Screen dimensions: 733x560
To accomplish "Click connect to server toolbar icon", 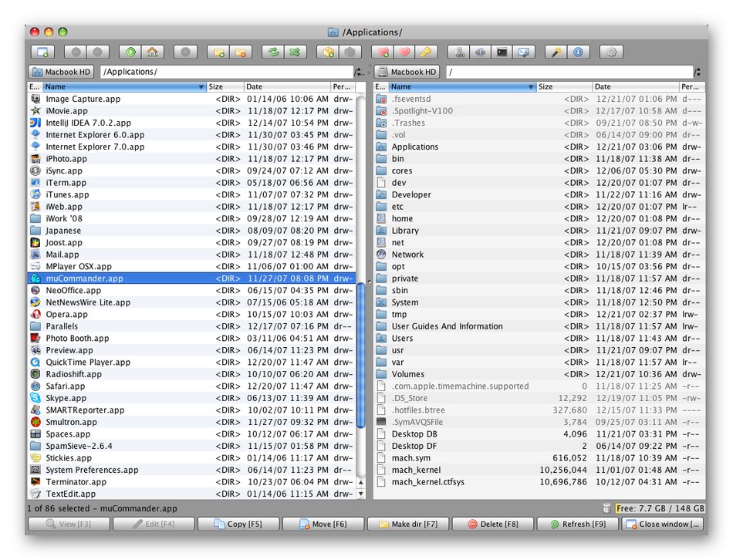I will coord(459,52).
